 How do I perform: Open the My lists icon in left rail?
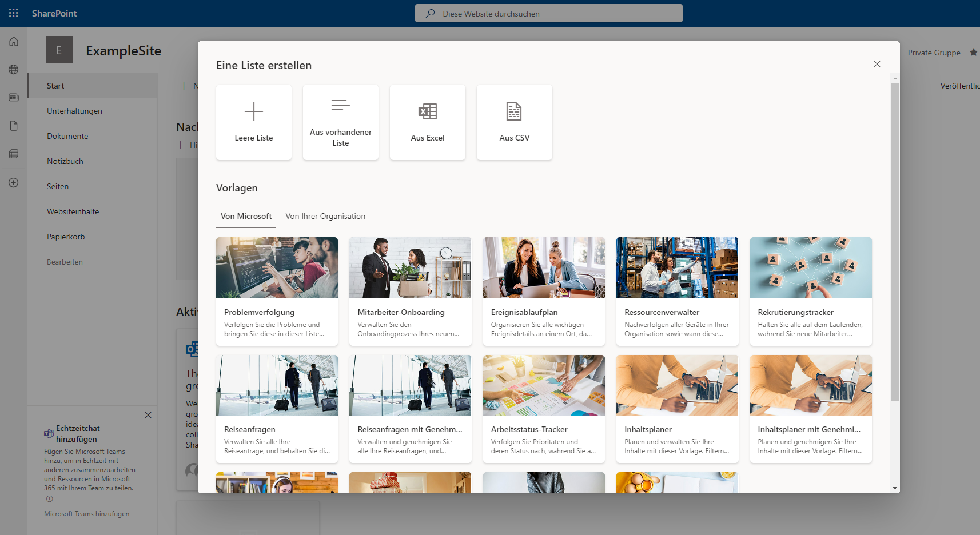pyautogui.click(x=14, y=154)
